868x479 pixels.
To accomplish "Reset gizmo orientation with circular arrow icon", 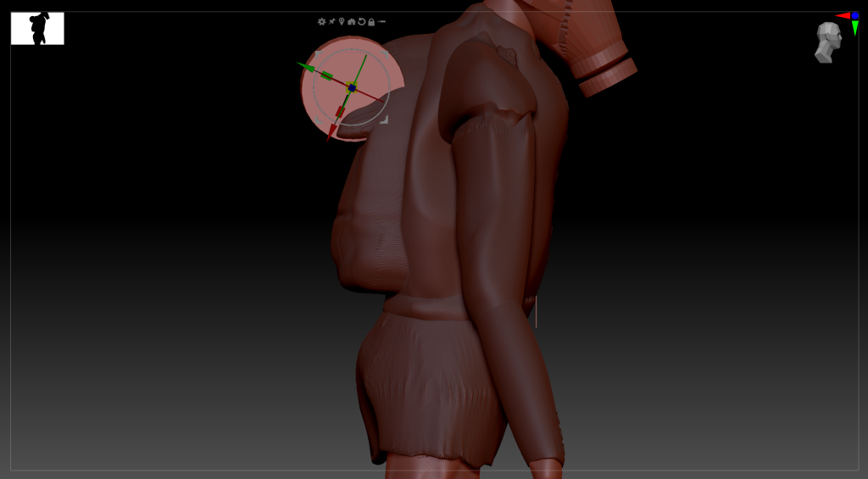I will 362,22.
